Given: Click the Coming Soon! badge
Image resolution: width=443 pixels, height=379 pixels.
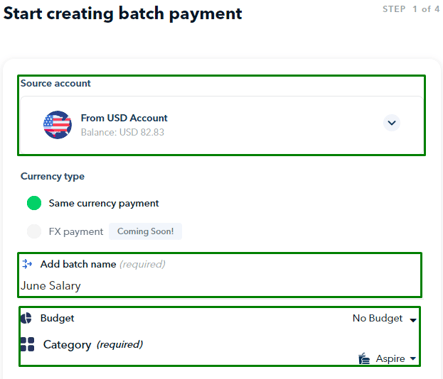Looking at the screenshot, I should pyautogui.click(x=145, y=231).
